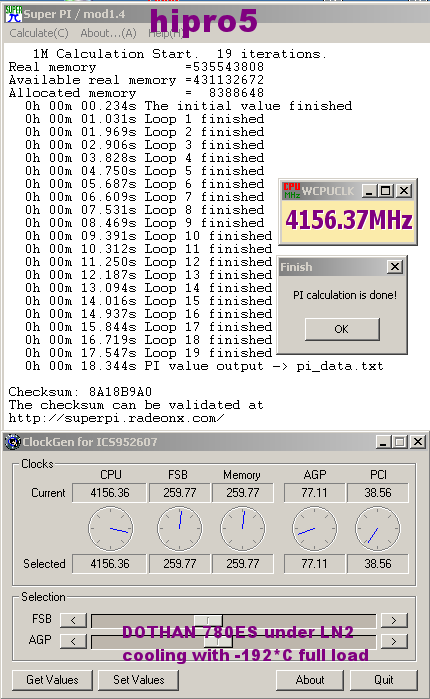The image size is (430, 699).
Task: Click the Selected Memory value field
Action: coord(242,564)
